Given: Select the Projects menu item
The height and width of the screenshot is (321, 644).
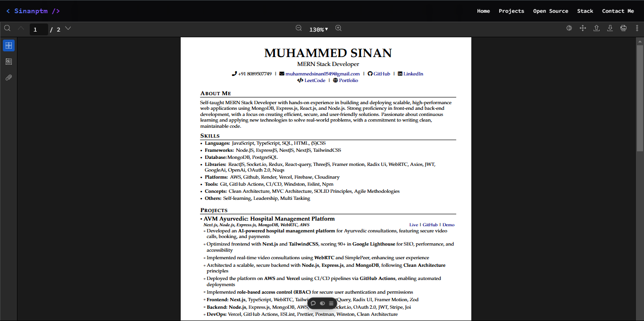Looking at the screenshot, I should [x=511, y=11].
